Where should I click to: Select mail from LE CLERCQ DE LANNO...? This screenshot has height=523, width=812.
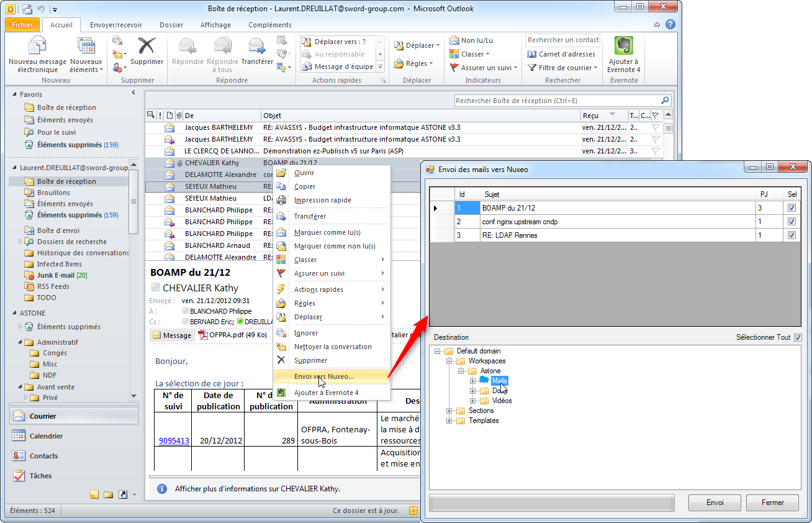point(404,151)
